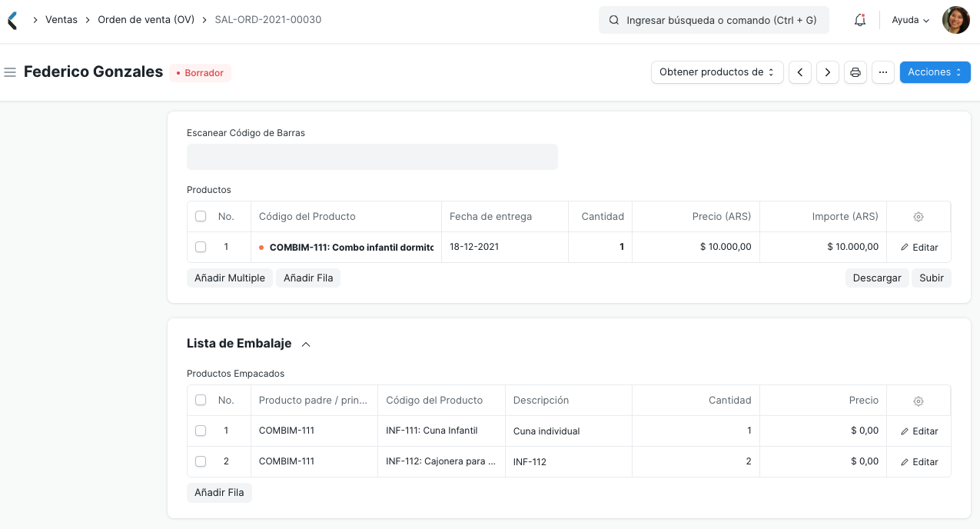Click COMBIM-111 parent cell in row 1
This screenshot has height=529, width=980.
pos(314,431)
